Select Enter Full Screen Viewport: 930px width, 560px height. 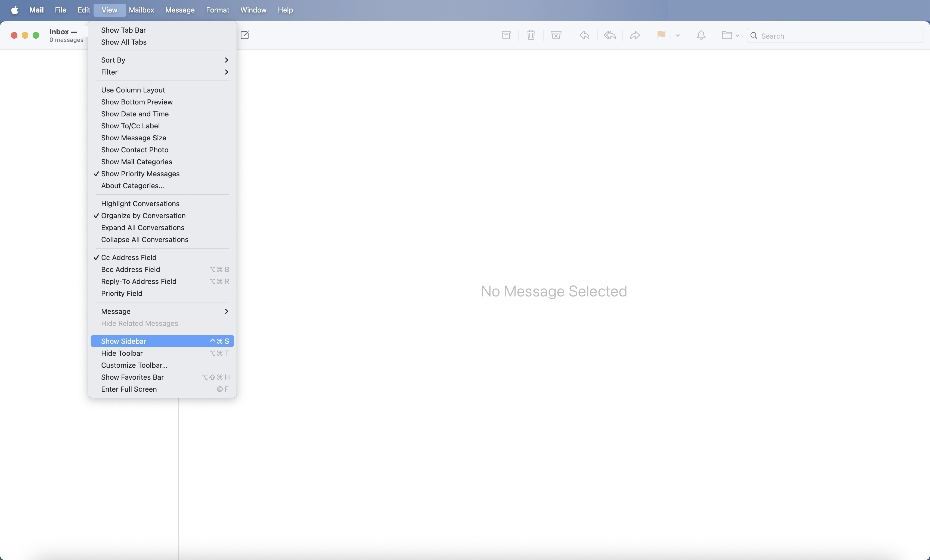pyautogui.click(x=162, y=389)
